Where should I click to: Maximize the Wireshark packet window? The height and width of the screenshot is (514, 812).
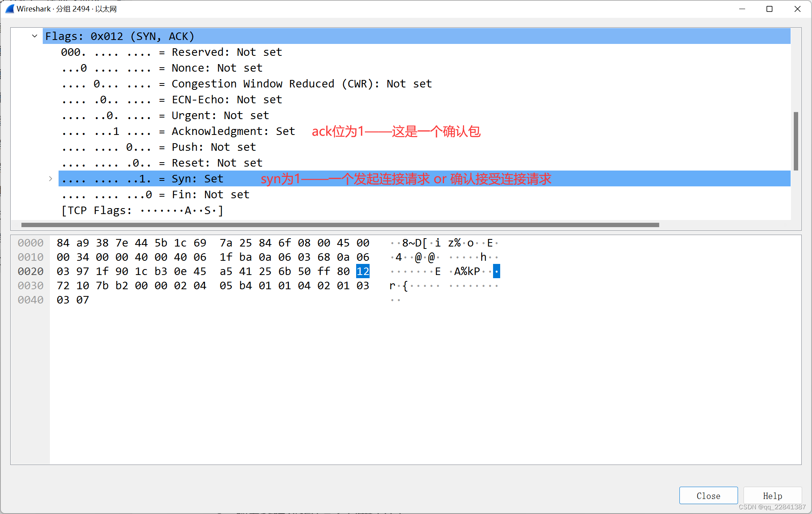click(x=769, y=9)
